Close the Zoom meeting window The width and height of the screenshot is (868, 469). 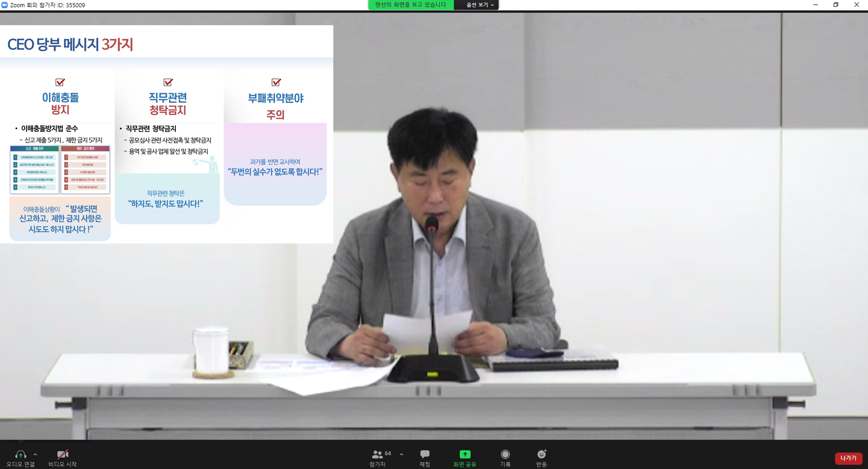856,5
